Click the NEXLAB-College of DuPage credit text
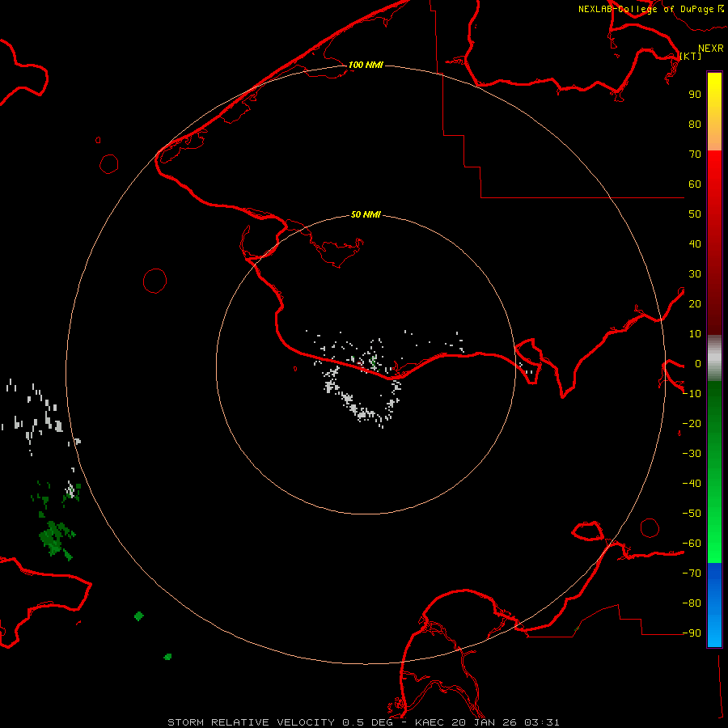Screen dimensions: 728x728 point(646,9)
